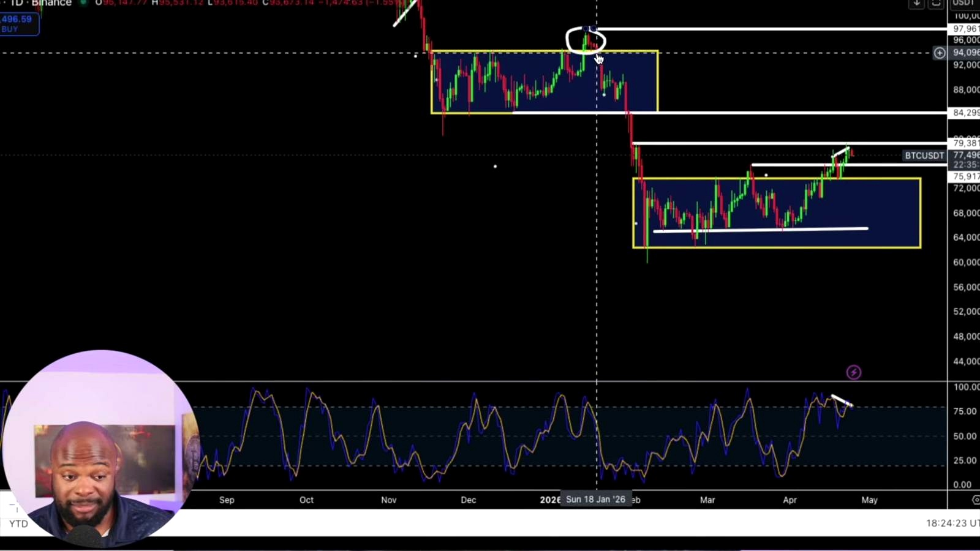Click the plus icon beside 94,096 price

(x=939, y=53)
